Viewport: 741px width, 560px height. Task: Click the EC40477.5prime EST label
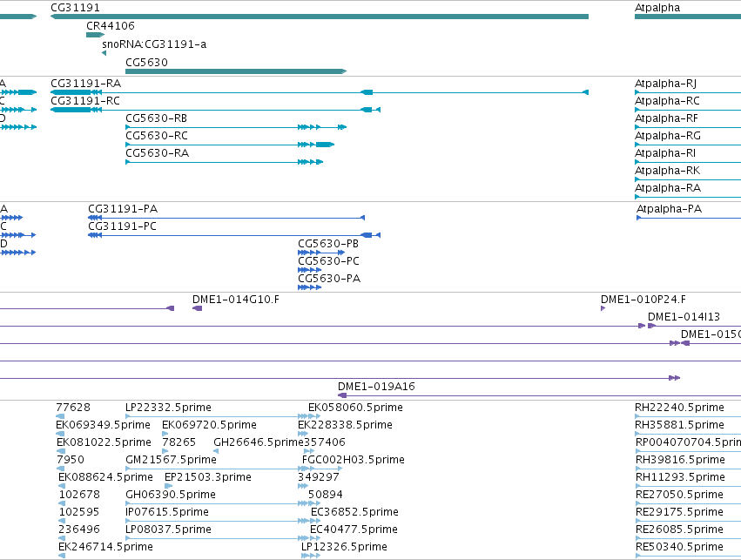click(x=354, y=530)
